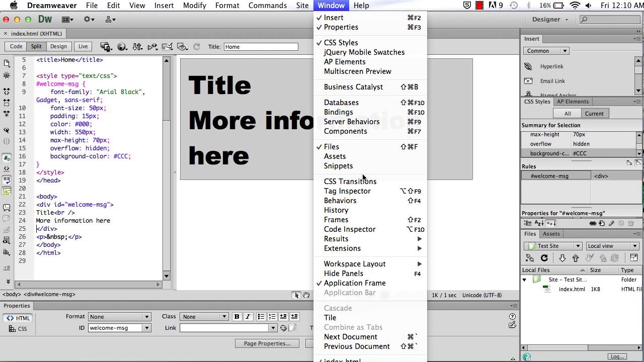Open the Preview in browser globe icon
Image resolution: width=644 pixels, height=362 pixels.
click(x=122, y=47)
